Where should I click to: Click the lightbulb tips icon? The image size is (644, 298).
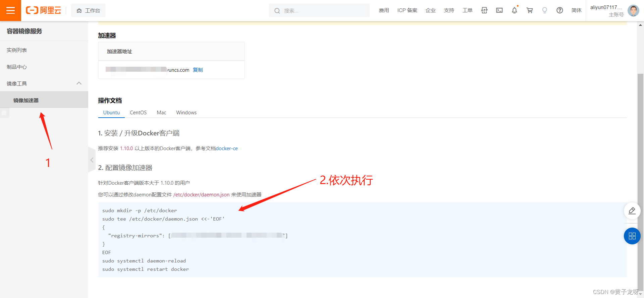(x=545, y=10)
